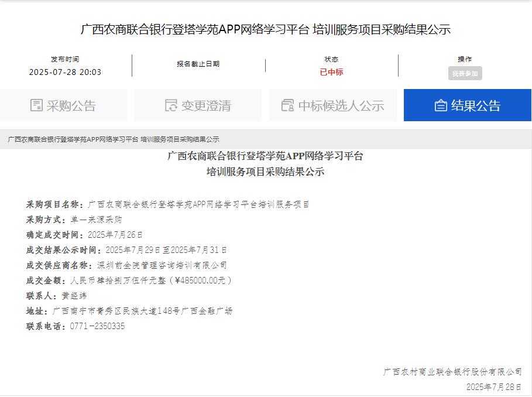Click the address 广西南宁市青秀区民族大道148号

click(116, 311)
